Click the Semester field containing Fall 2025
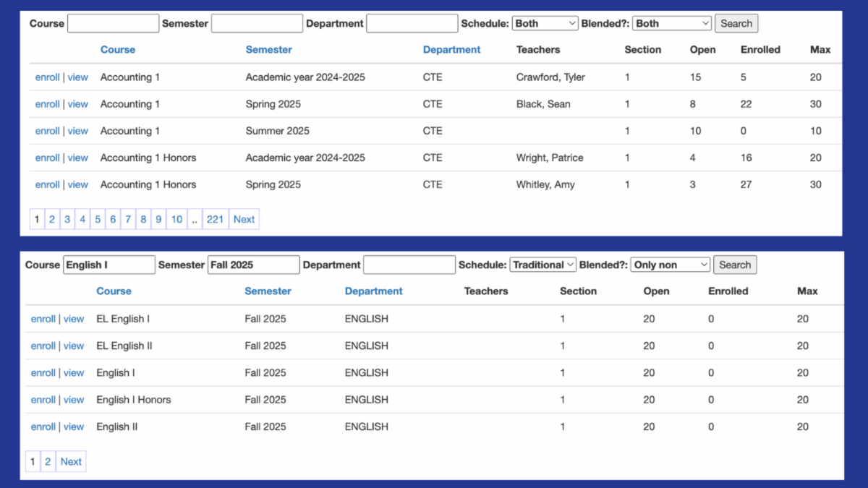 pos(253,265)
